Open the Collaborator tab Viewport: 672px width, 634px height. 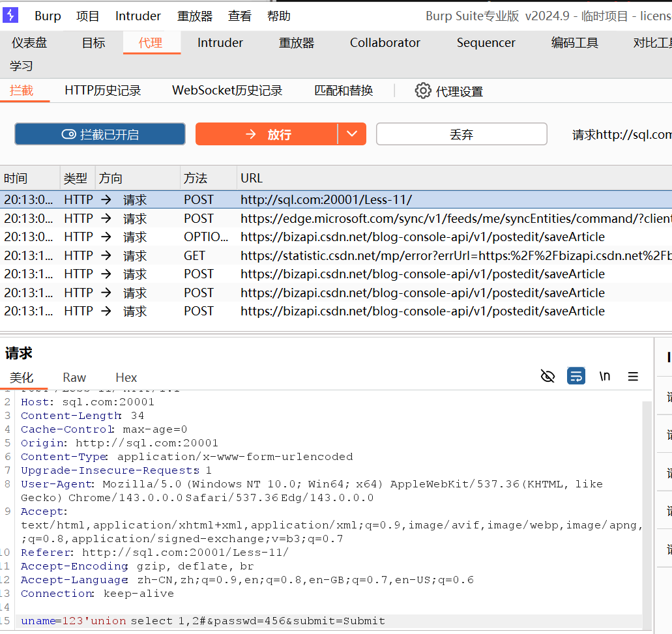(x=385, y=43)
